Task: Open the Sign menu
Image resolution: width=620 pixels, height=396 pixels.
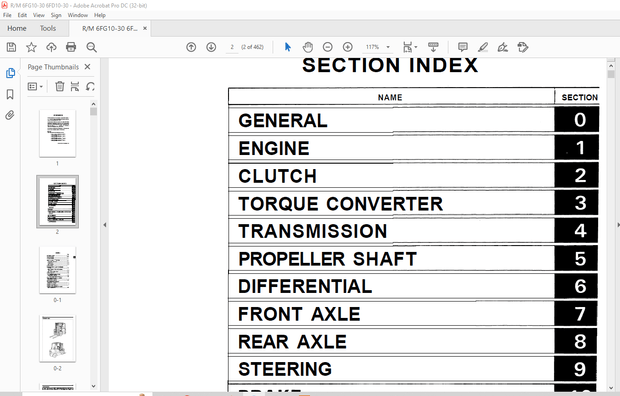Action: 56,15
